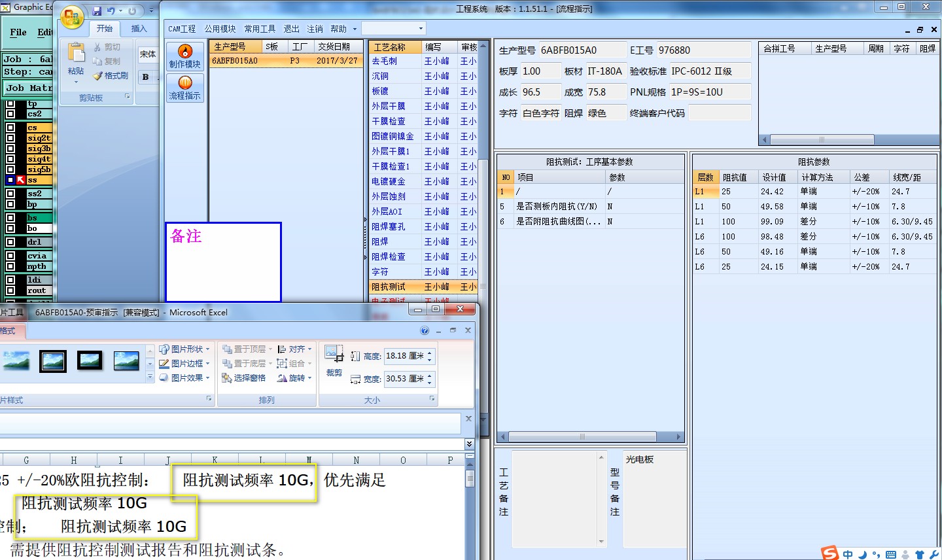Open 选择窗格 selection pane
This screenshot has width=942, height=560.
(244, 378)
